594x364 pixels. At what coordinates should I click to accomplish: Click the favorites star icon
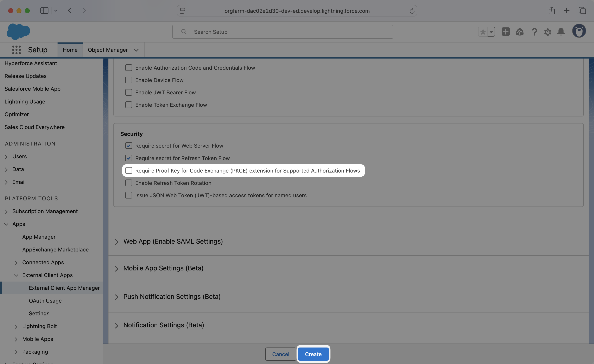(x=483, y=32)
